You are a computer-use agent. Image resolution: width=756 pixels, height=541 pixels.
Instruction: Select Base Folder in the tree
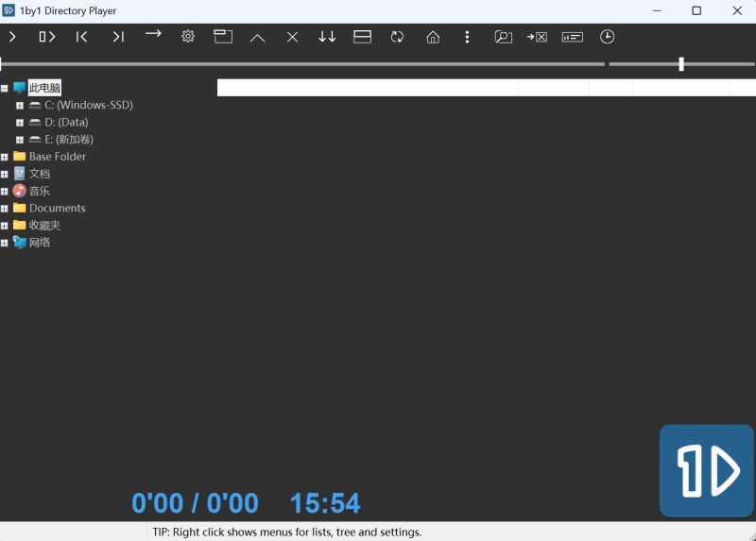[x=58, y=157]
